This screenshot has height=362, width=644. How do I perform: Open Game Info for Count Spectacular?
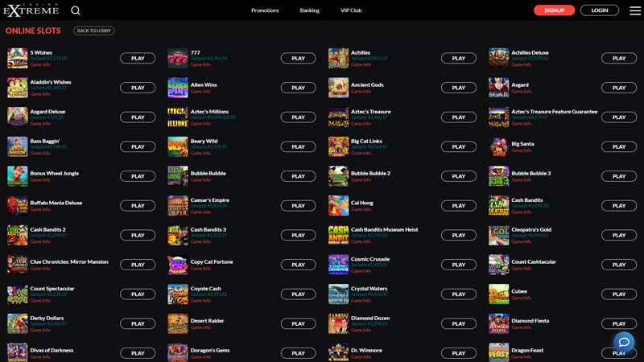click(40, 300)
